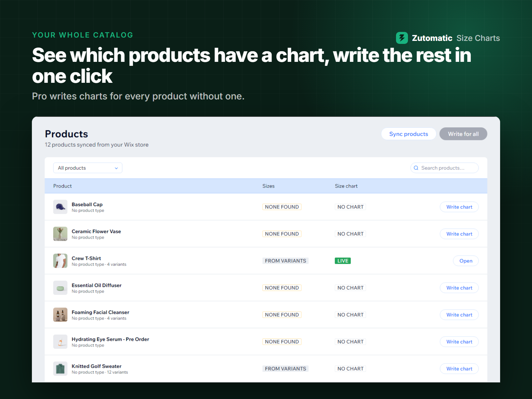Click the LIVE badge for Crew T-Shirt
Image resolution: width=532 pixels, height=399 pixels.
click(x=343, y=261)
